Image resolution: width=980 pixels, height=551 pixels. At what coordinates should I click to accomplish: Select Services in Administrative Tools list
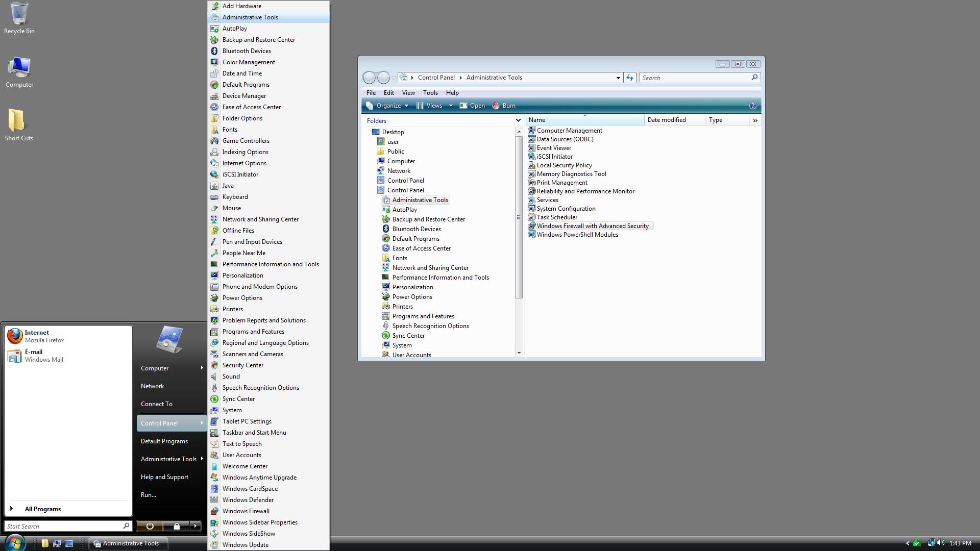click(544, 200)
